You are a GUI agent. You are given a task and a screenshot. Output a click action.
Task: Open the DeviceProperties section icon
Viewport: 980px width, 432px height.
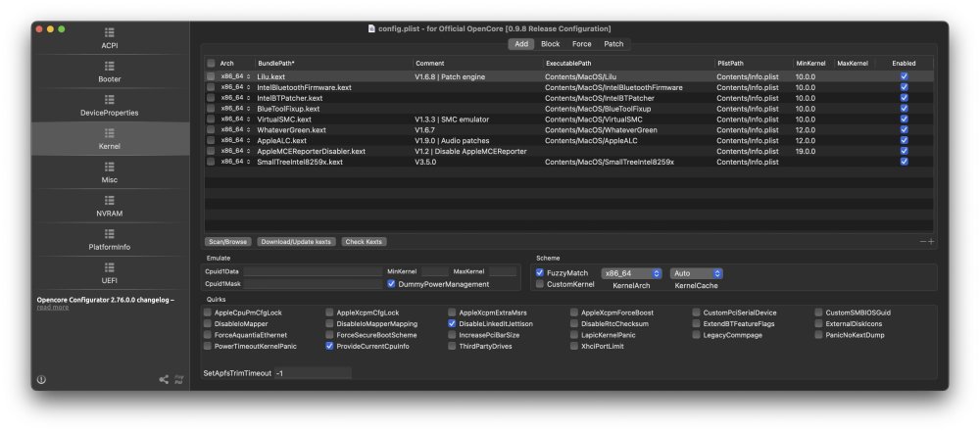(110, 99)
